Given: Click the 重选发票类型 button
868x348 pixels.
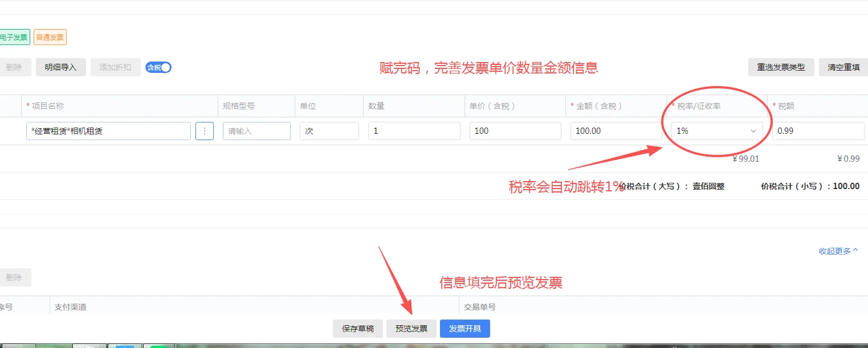Looking at the screenshot, I should tap(781, 67).
